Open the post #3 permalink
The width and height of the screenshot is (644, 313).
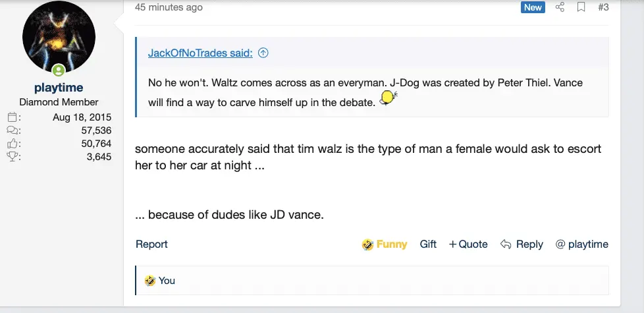tap(603, 7)
